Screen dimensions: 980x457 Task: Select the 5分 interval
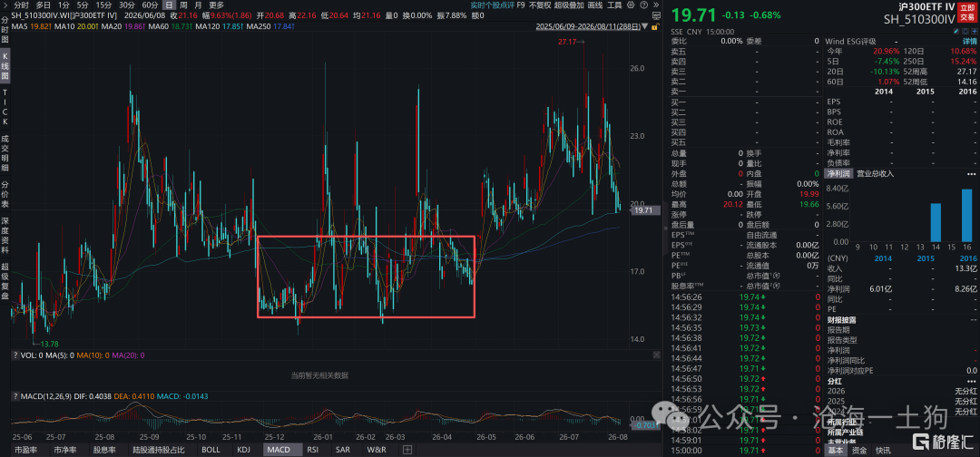(x=83, y=5)
